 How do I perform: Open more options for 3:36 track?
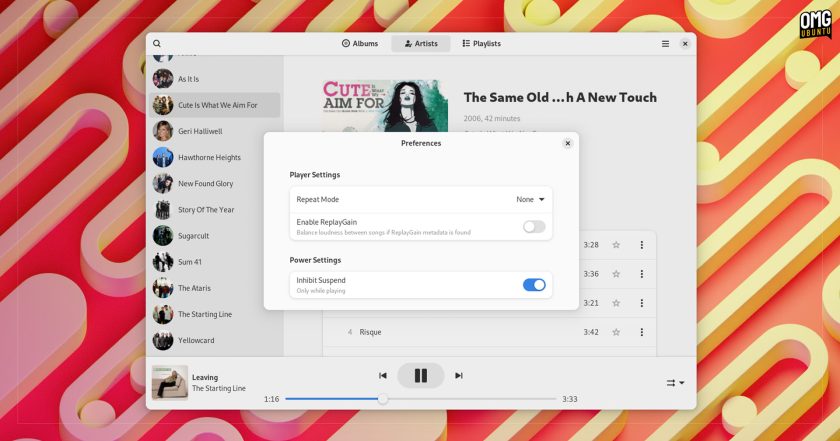(x=642, y=274)
